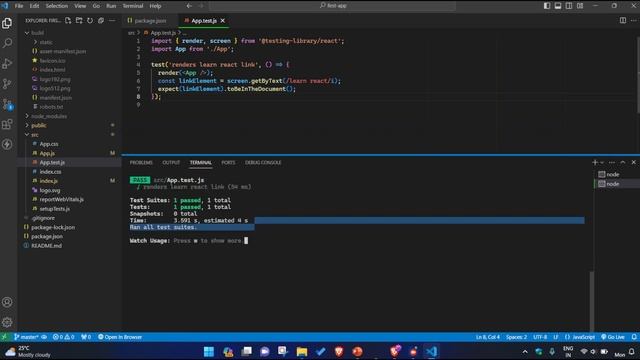
Task: Switch to the Ports panel tab
Action: click(x=228, y=162)
